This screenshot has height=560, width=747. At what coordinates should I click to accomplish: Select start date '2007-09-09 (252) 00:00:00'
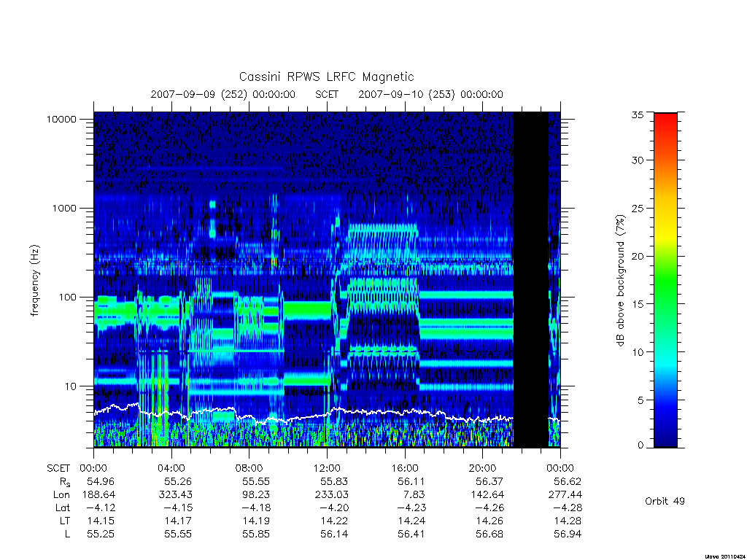tap(223, 94)
